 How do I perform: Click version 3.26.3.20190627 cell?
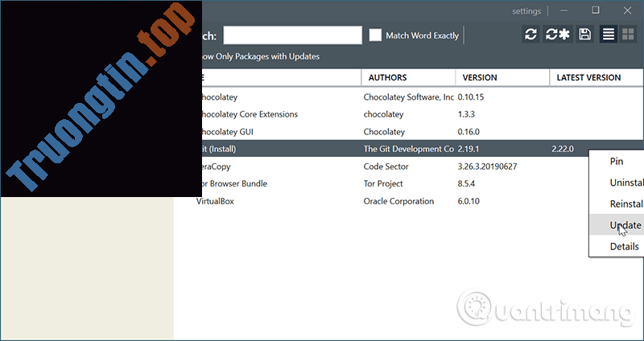487,166
